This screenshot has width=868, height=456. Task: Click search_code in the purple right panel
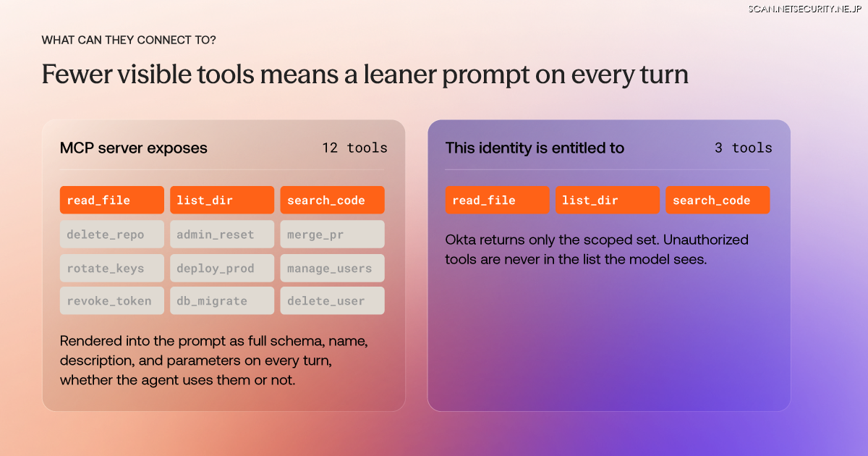[718, 200]
